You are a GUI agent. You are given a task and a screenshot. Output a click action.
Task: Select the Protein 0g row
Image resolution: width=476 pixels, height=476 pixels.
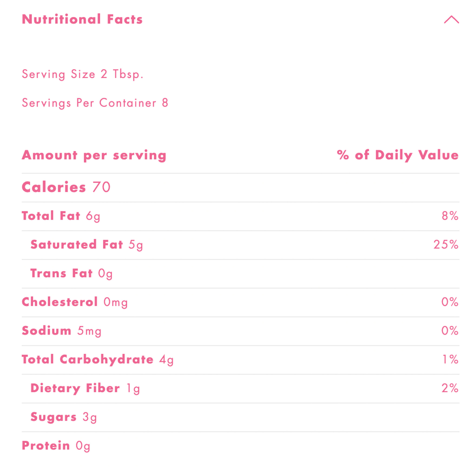(56, 446)
